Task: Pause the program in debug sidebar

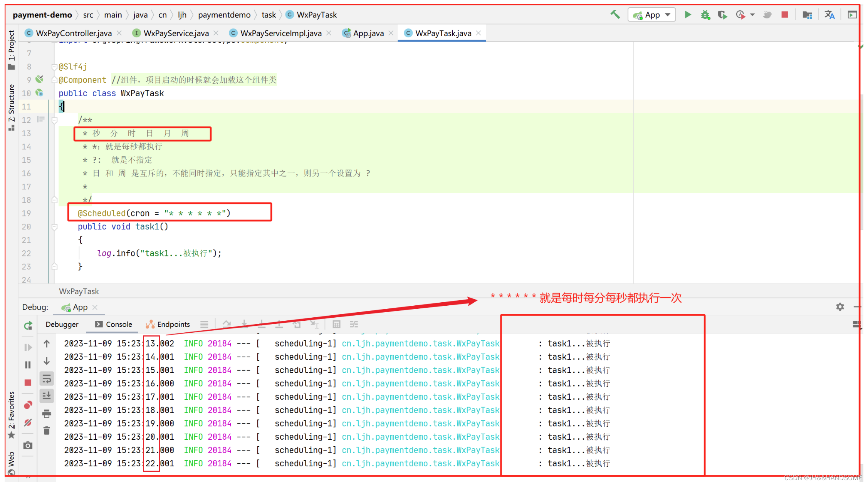Action: 28,365
